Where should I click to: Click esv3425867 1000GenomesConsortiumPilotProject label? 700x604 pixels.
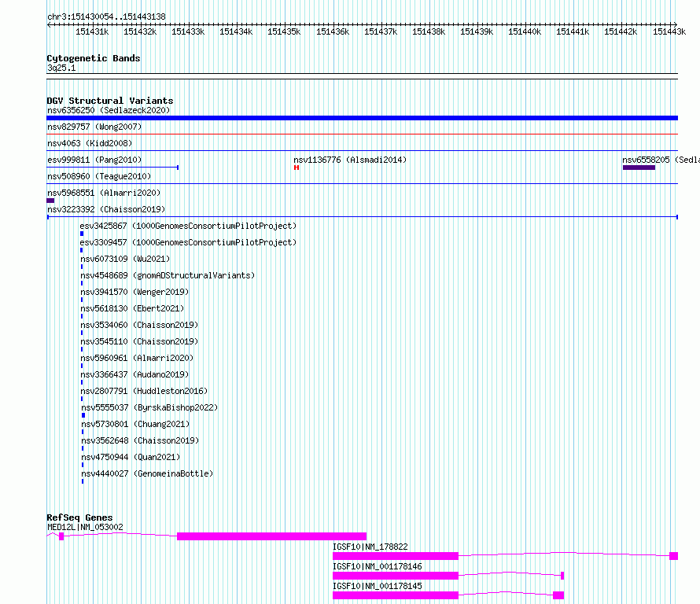(188, 226)
